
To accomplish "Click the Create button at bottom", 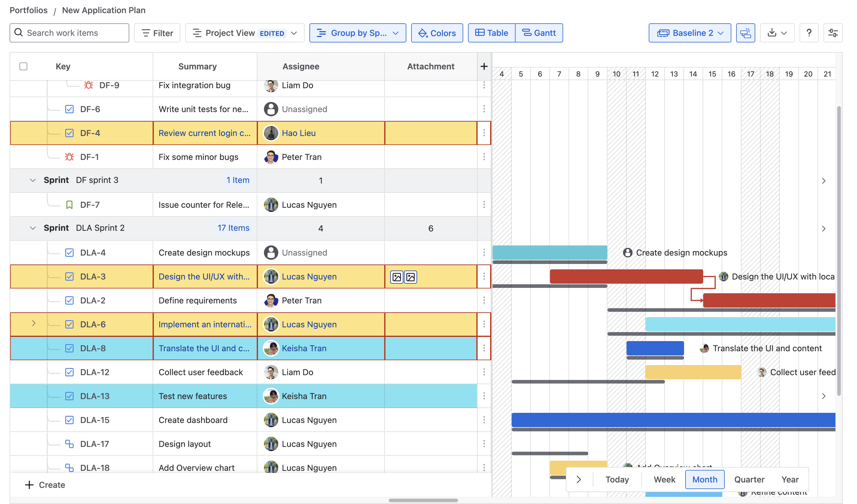I will [45, 485].
